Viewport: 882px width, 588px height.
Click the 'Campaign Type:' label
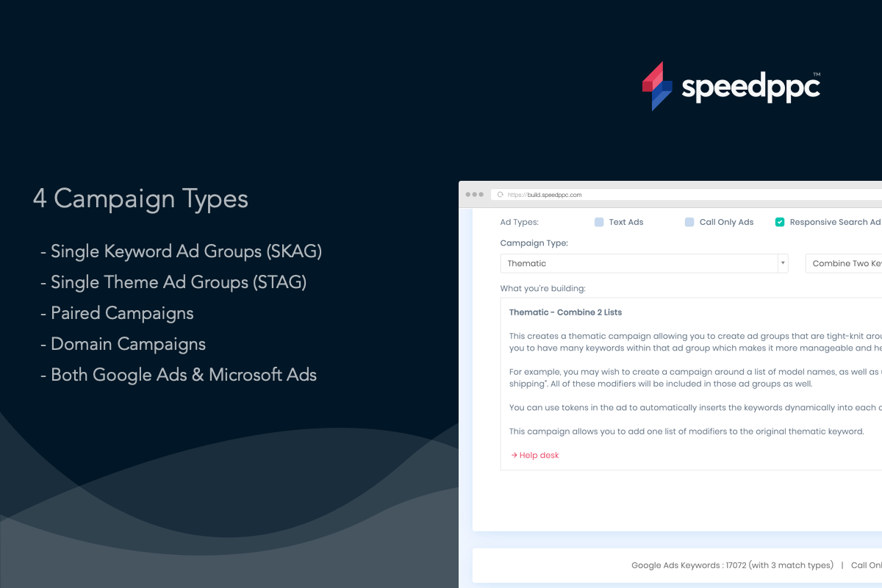534,243
